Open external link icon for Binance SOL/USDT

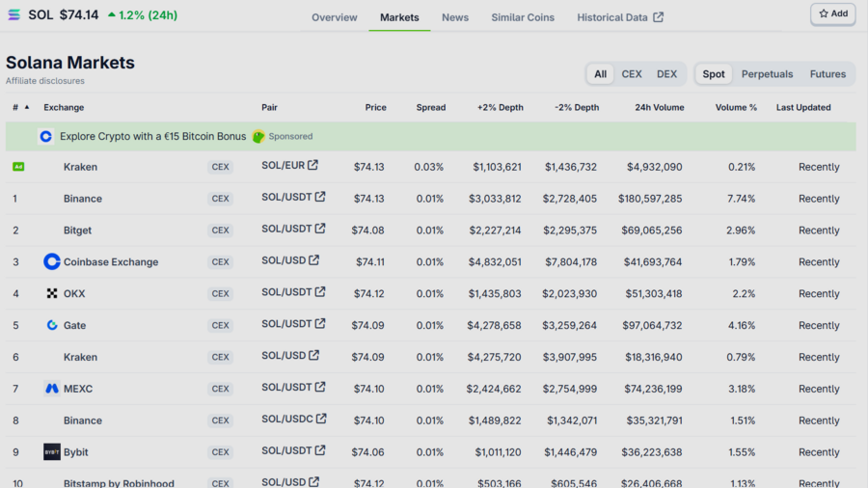click(x=320, y=197)
